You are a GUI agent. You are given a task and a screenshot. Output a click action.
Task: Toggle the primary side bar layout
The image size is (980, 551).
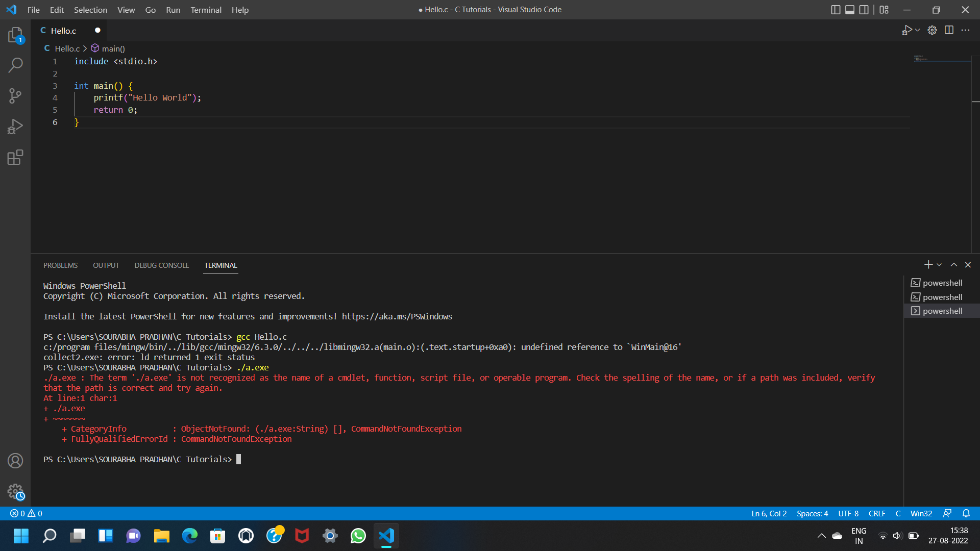click(836, 10)
